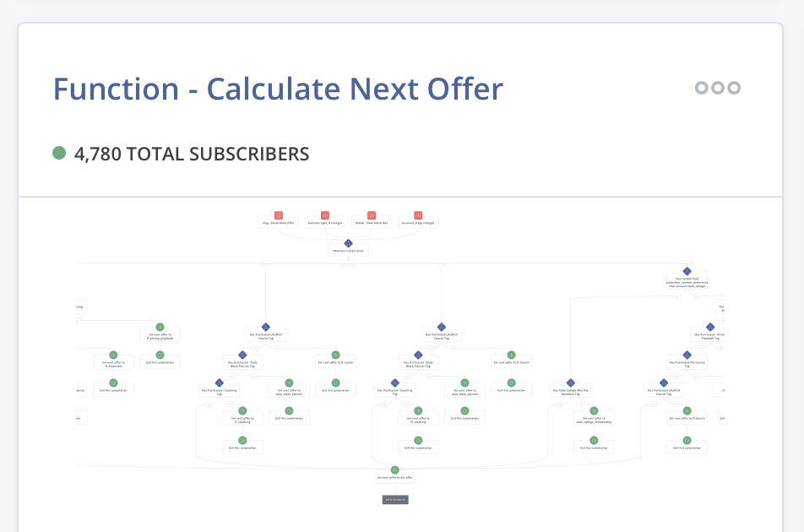804x532 pixels.
Task: Click the "End of automation" gray node
Action: [394, 499]
